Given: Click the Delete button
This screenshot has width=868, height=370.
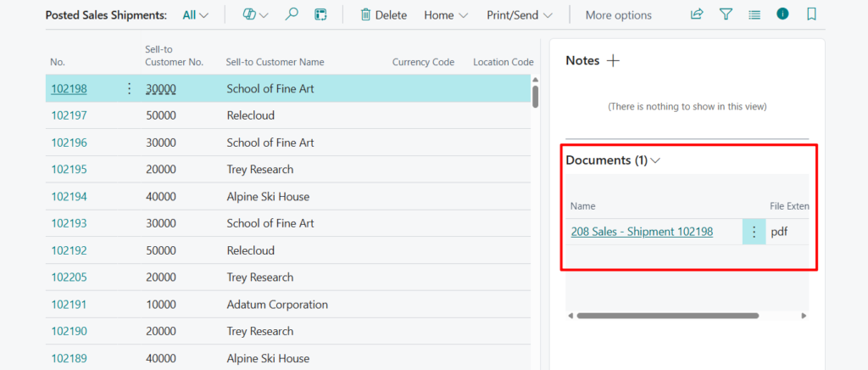Looking at the screenshot, I should click(x=383, y=15).
